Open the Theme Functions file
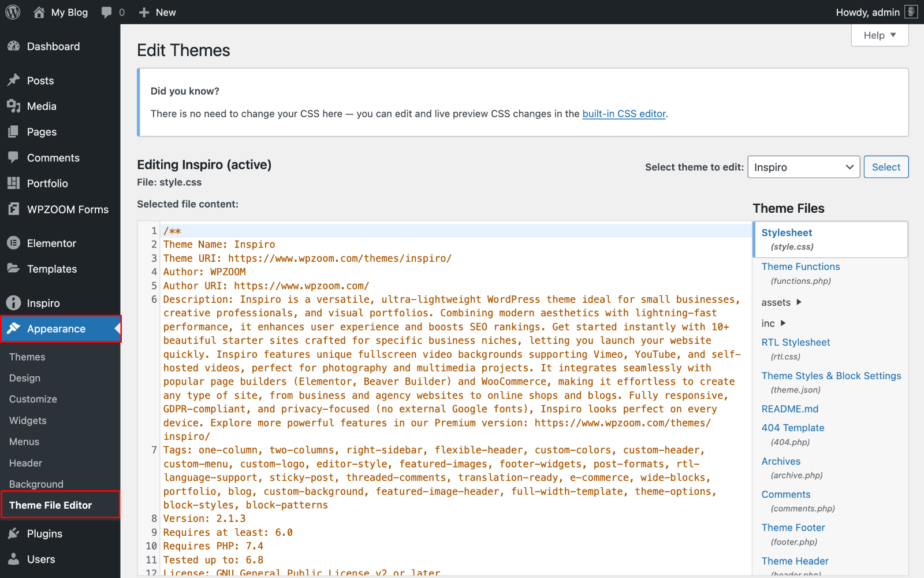924x578 pixels. point(800,266)
